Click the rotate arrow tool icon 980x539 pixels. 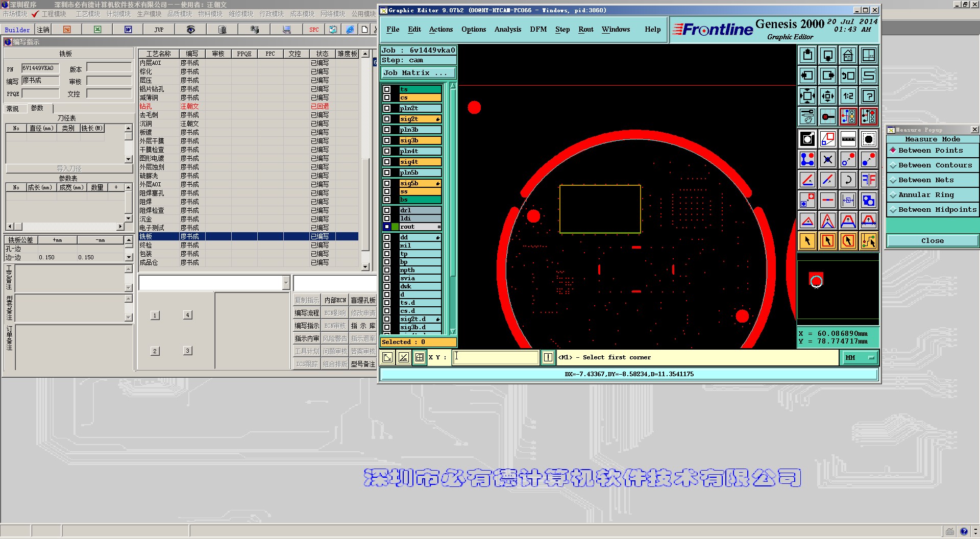[848, 180]
